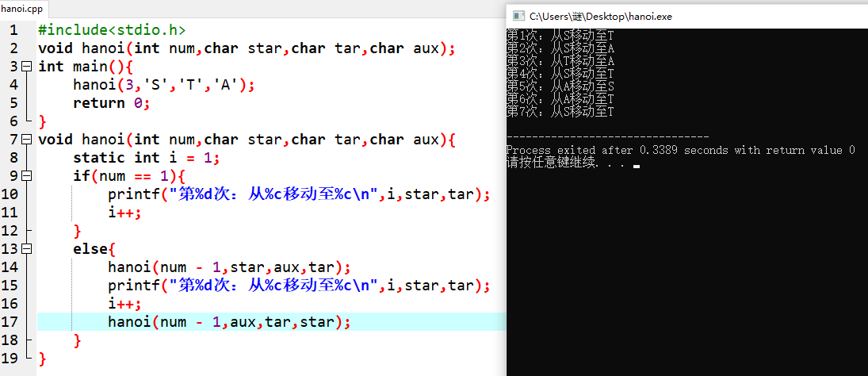Click line number 19 in the gutter
The image size is (868, 376).
coord(10,359)
